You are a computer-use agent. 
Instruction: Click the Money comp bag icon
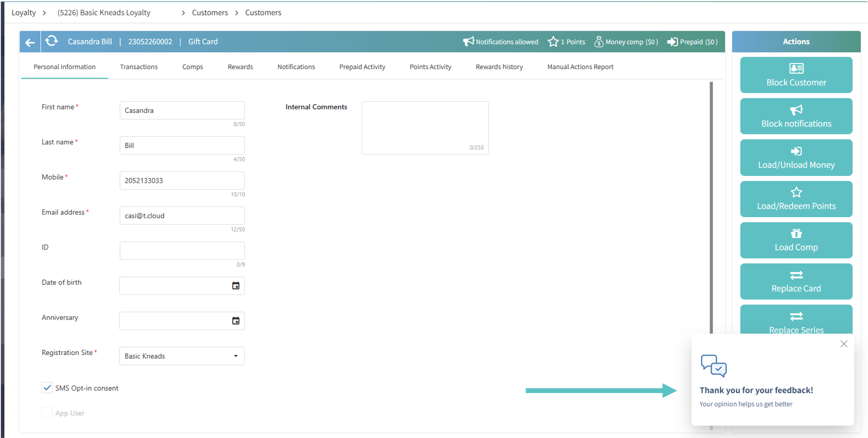click(x=599, y=42)
